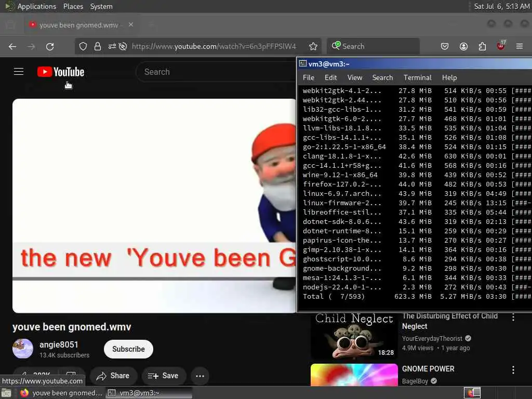Click the uBlock Origin extension icon
The height and width of the screenshot is (399, 532).
pyautogui.click(x=501, y=46)
